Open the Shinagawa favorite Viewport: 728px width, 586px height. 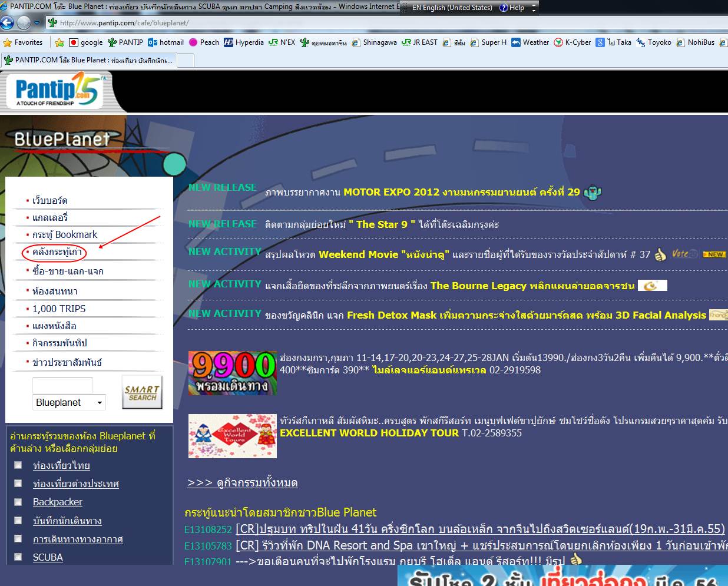point(375,42)
